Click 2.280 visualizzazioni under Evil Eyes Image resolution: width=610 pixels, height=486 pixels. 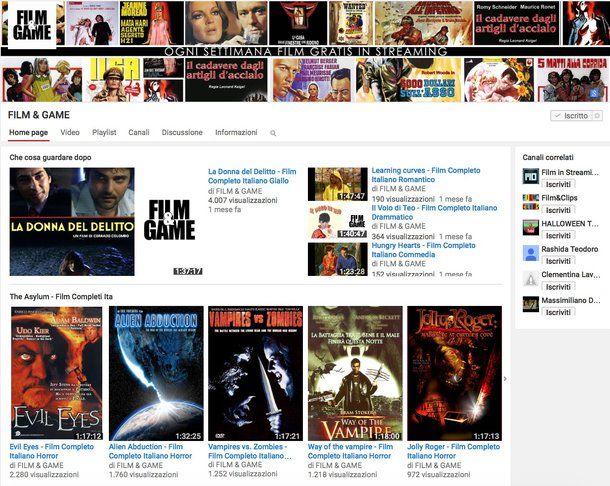pos(44,475)
